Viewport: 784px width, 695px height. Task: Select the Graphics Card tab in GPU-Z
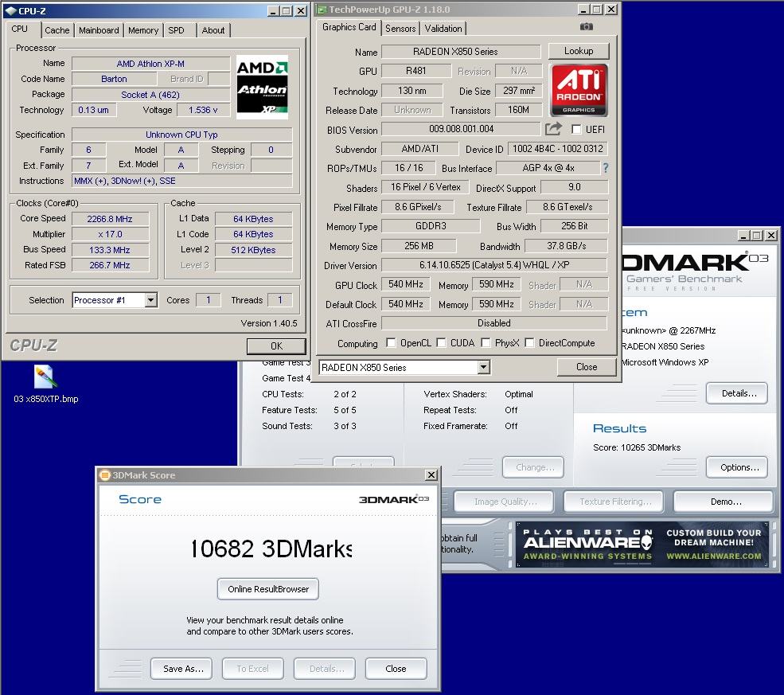click(349, 27)
